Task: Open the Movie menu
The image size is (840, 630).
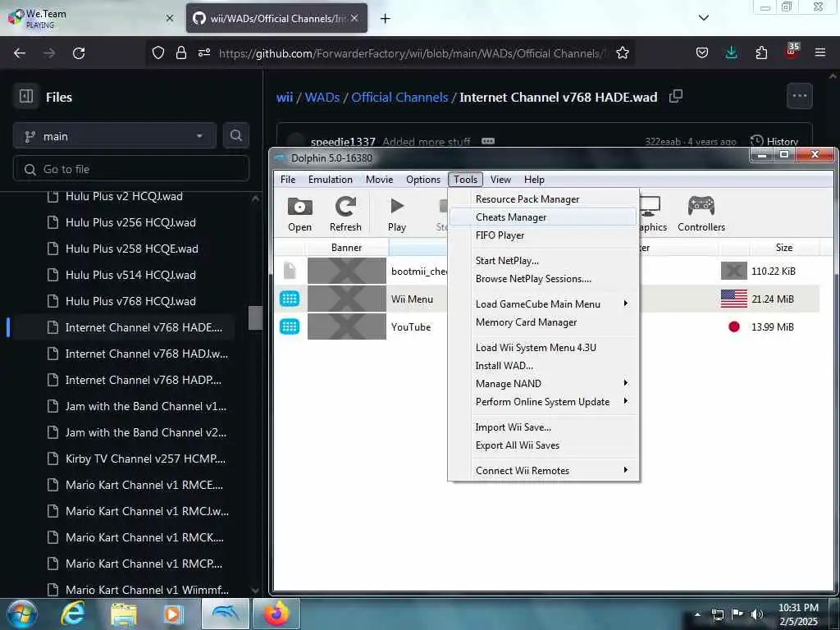Action: tap(379, 180)
